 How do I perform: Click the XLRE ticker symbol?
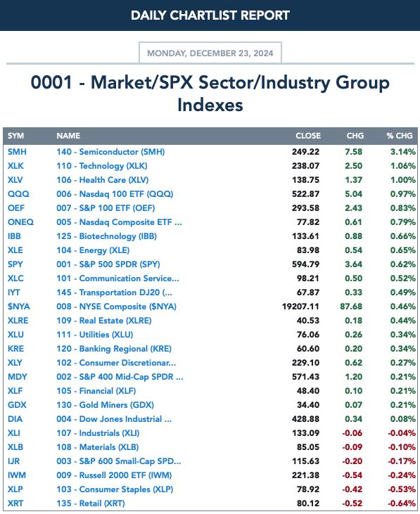click(x=18, y=321)
